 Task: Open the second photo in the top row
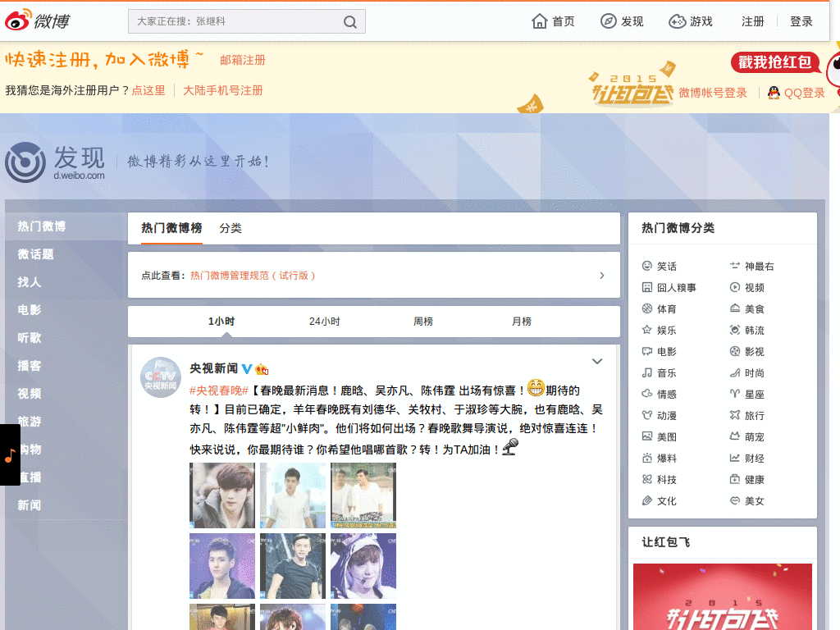coord(293,495)
